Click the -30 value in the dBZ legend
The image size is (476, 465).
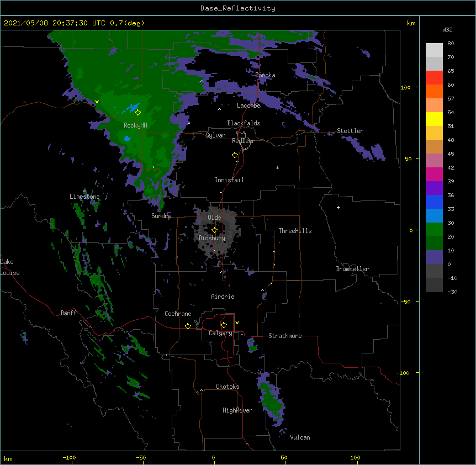click(452, 292)
